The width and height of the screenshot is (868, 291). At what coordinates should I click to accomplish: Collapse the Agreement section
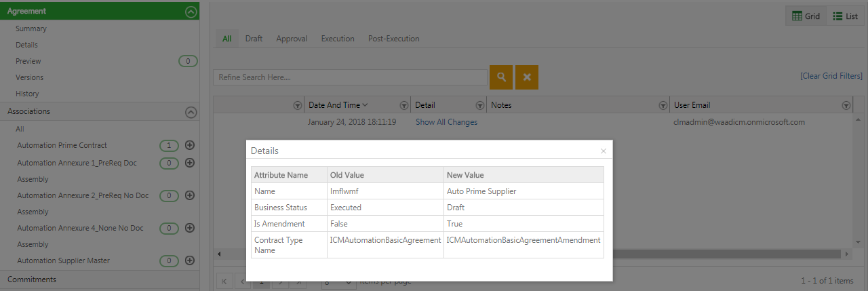(191, 12)
